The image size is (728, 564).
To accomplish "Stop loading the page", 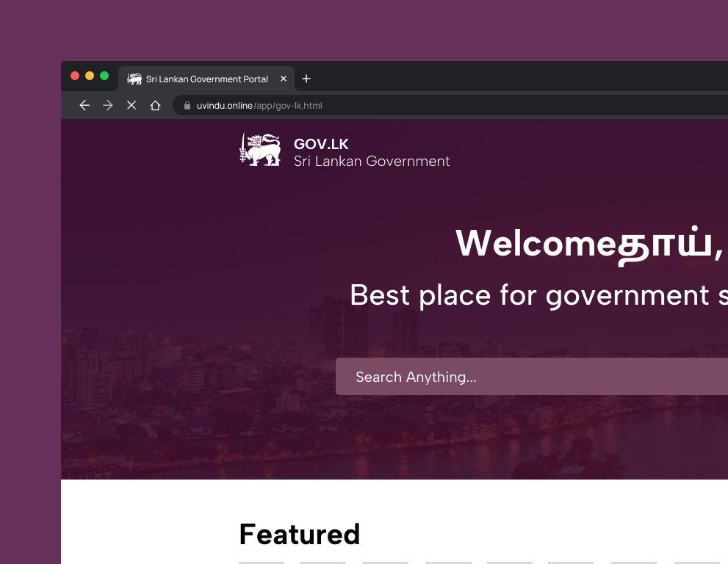I will coord(131,106).
